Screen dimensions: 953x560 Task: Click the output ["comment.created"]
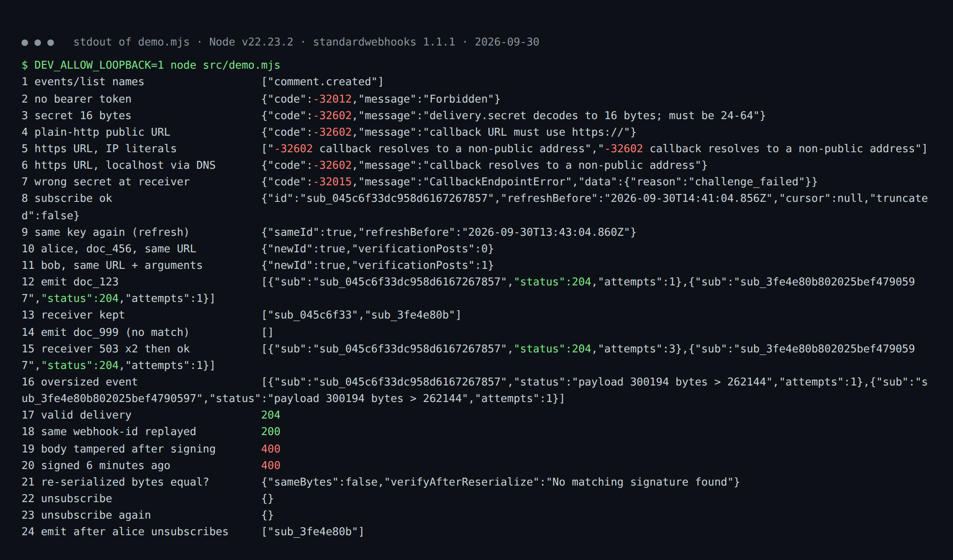tap(323, 82)
